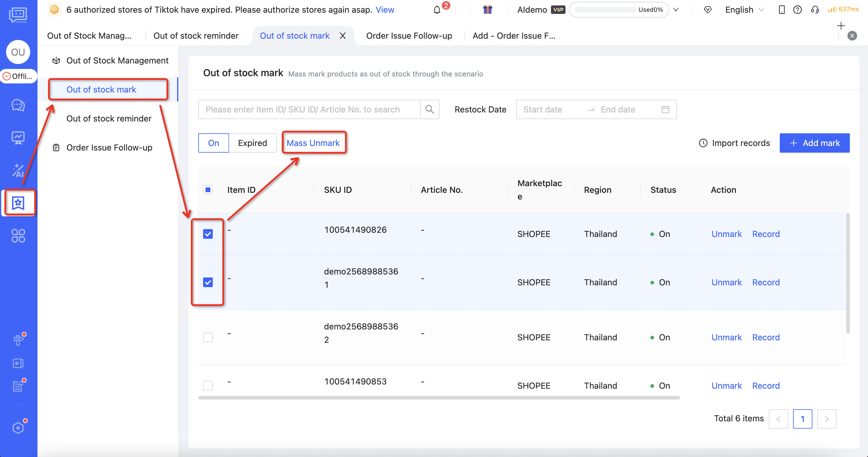The image size is (868, 457).
Task: Click the gift box icon
Action: tap(487, 9)
